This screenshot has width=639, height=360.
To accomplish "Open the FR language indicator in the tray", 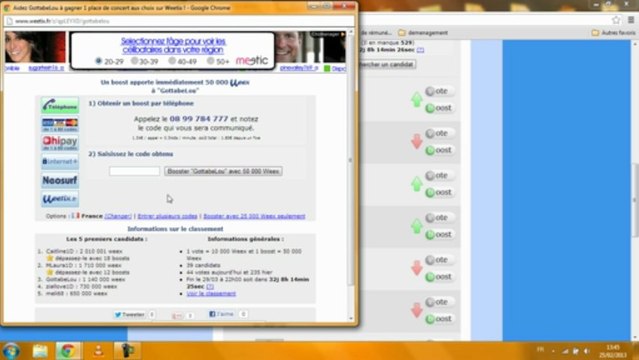I will pyautogui.click(x=540, y=349).
